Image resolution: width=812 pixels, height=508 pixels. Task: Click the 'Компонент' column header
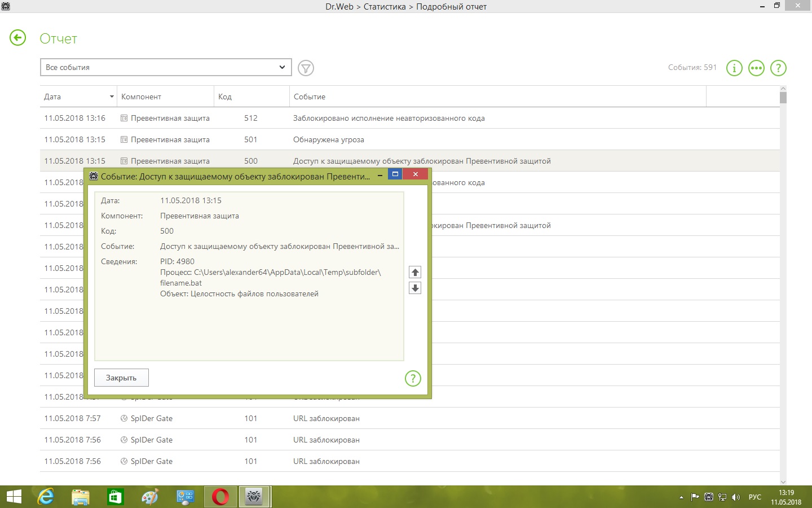point(165,97)
